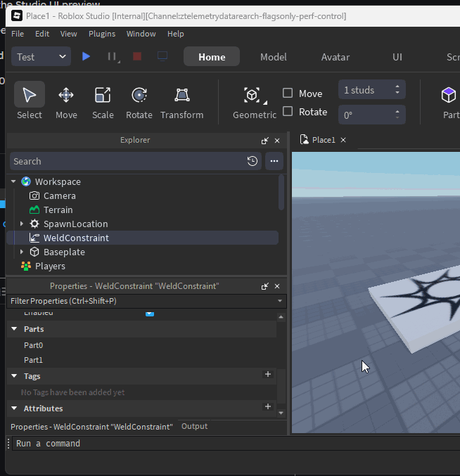Click the Camera icon in Explorer
Screen dimensions: 460x476
34,195
